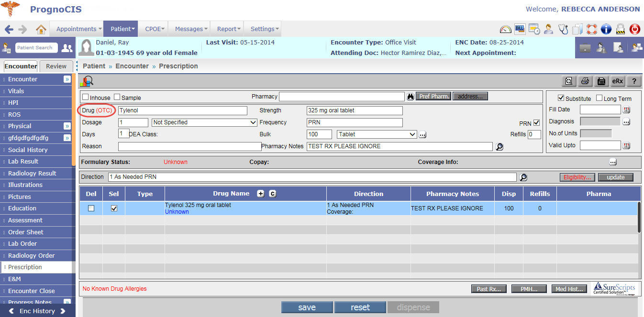Click the binoculars pharmacy search icon
The width and height of the screenshot is (644, 317).
coord(410,97)
